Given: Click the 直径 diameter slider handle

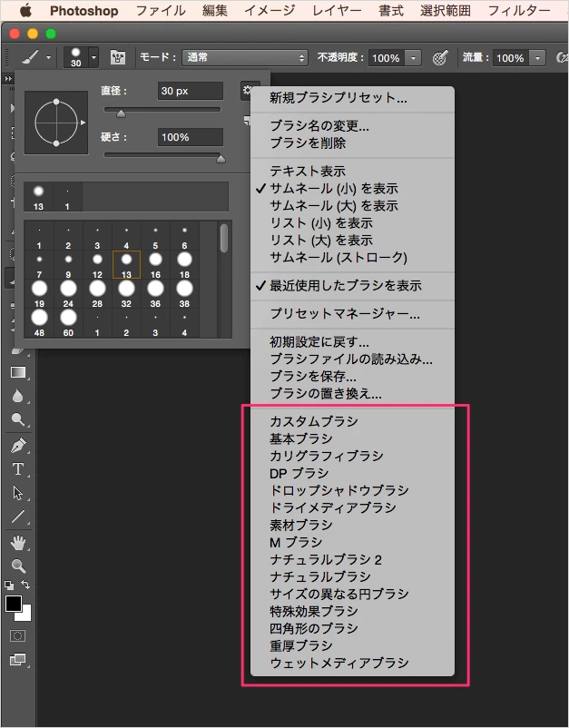Looking at the screenshot, I should point(121,113).
